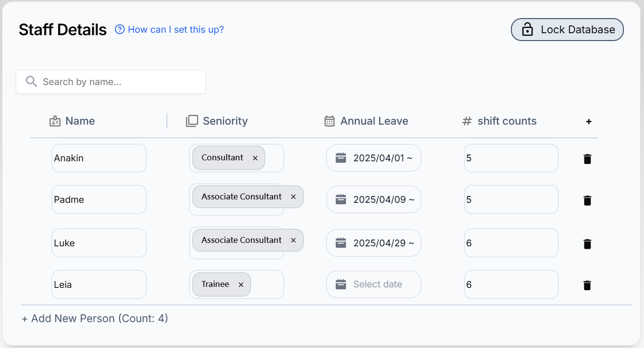Remove Consultant tag from Anakin
644x348 pixels.
[x=255, y=158]
